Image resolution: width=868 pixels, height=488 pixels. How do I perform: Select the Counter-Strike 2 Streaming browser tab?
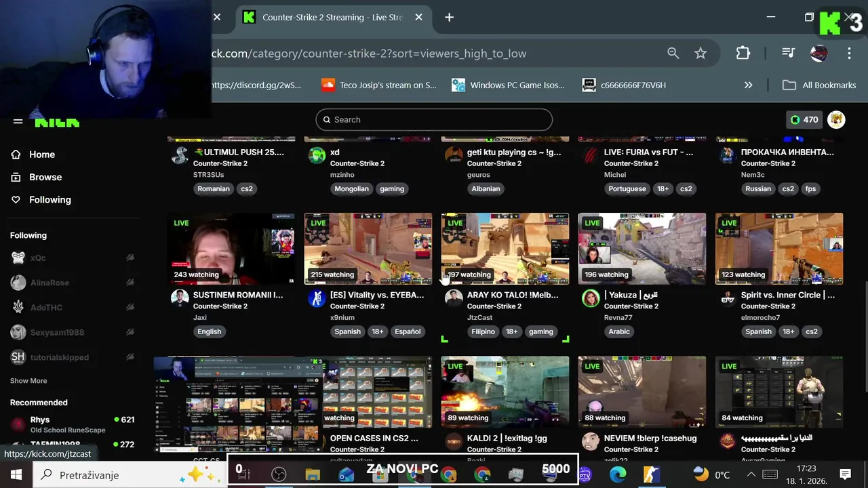[x=332, y=17]
